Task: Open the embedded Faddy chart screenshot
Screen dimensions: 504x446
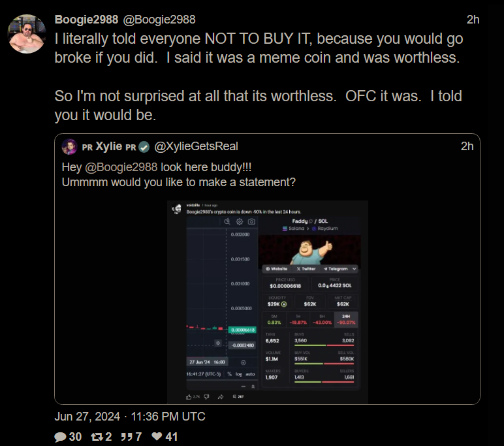Action: click(268, 302)
